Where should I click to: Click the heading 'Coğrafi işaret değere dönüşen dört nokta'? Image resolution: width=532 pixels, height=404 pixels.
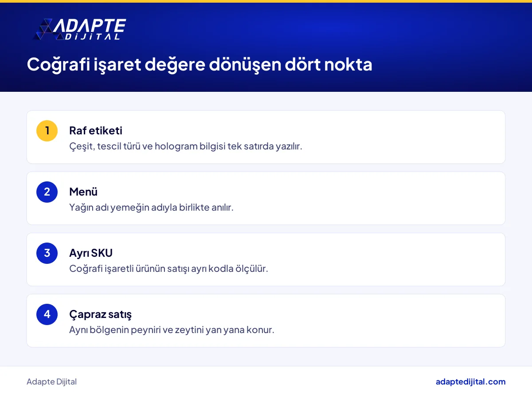point(199,65)
